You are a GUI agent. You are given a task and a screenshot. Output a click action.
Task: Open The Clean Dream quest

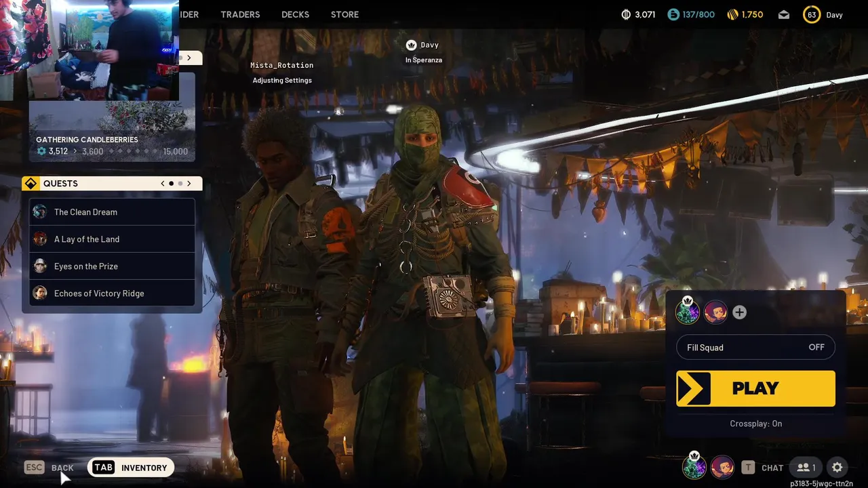tap(112, 212)
